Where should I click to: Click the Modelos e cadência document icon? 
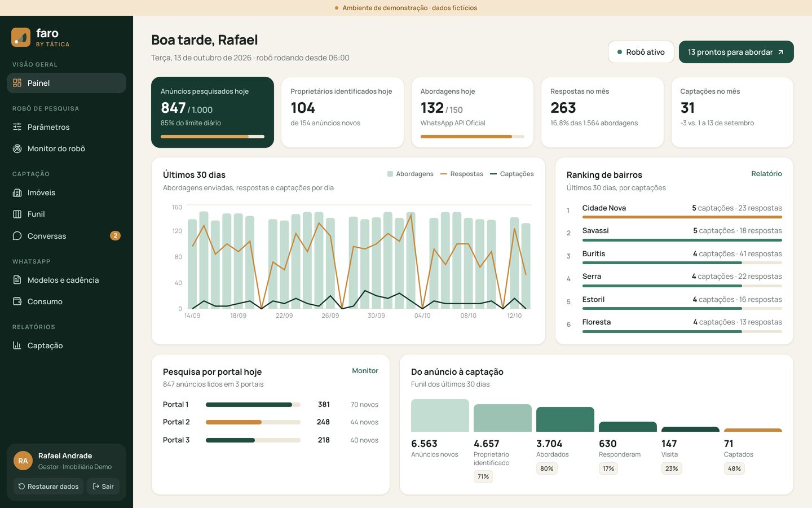coord(17,280)
